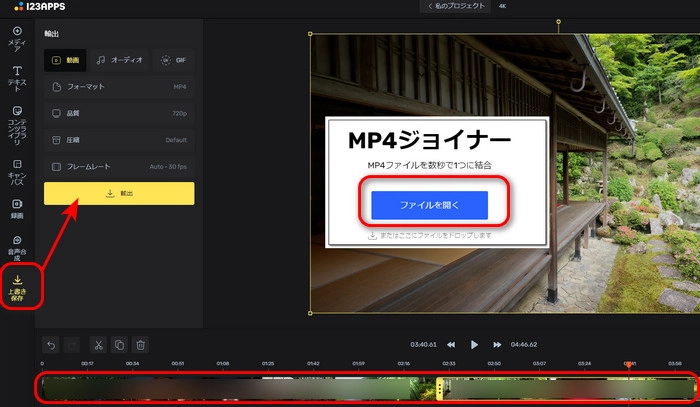Open the フォーマット MP4 dropdown
Screen dimensions: 700x407
[119, 87]
